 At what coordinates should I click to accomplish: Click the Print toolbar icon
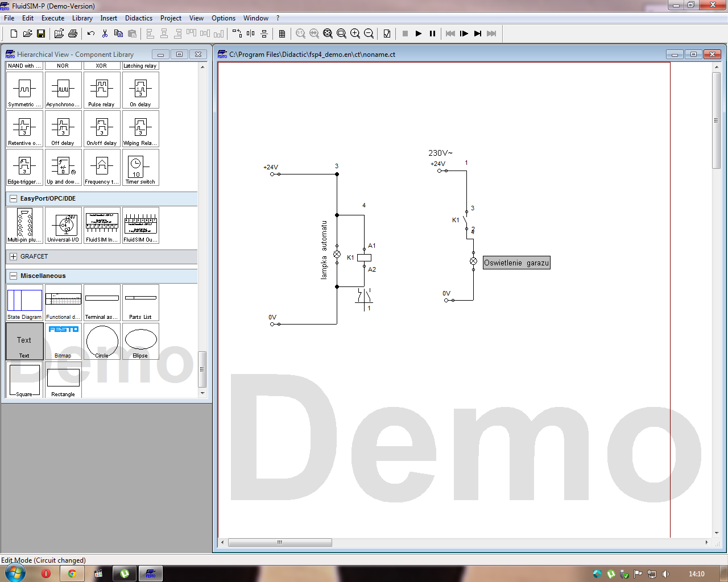73,34
